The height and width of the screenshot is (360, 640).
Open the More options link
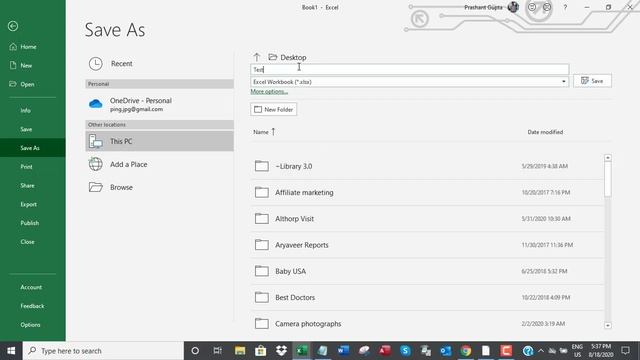[x=269, y=91]
